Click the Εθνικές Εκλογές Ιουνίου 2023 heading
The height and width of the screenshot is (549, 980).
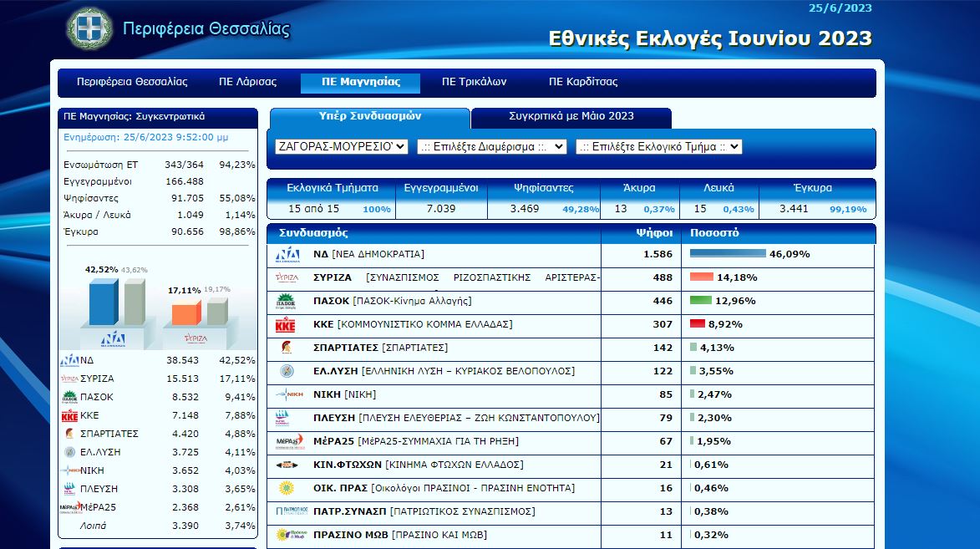coord(710,38)
